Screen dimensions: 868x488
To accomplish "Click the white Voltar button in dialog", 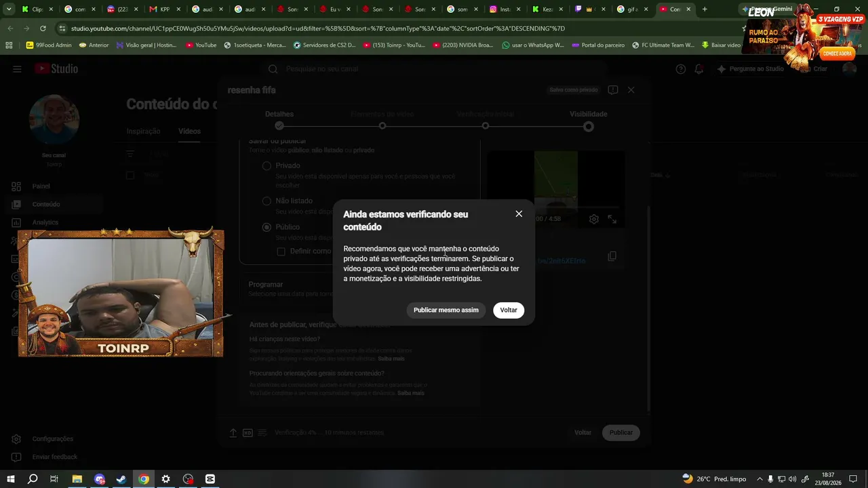I will [x=509, y=310].
